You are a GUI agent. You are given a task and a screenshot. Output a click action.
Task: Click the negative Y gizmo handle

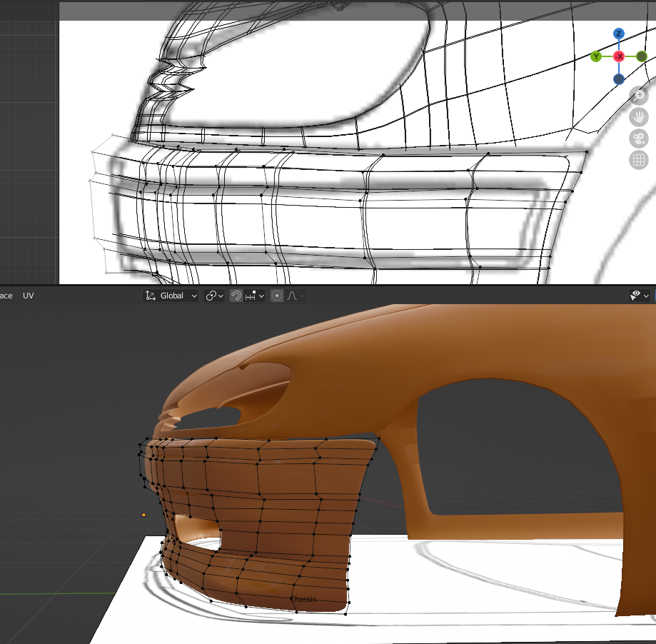(x=641, y=56)
